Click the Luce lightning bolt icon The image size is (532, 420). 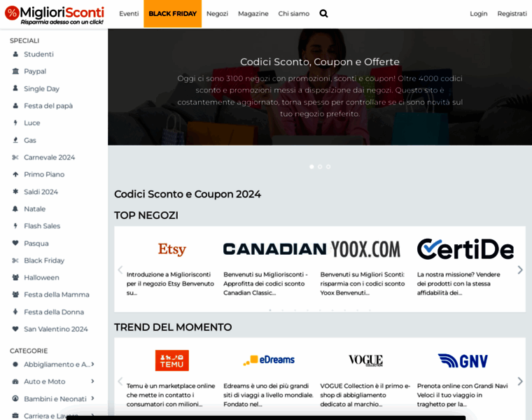coord(15,122)
